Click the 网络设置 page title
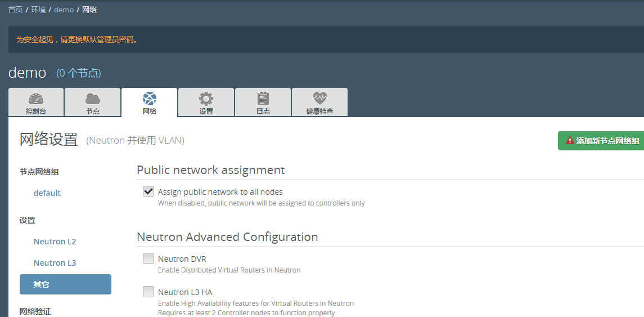This screenshot has width=644, height=317. coord(49,140)
